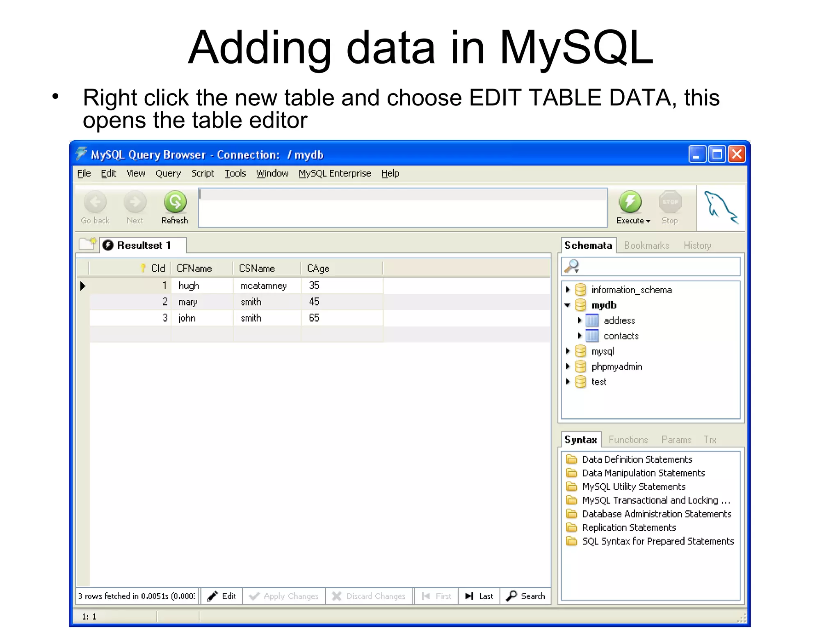Open MySQL Utility Statements folder icon
Viewport: 840px width, 630px height.
(x=571, y=486)
